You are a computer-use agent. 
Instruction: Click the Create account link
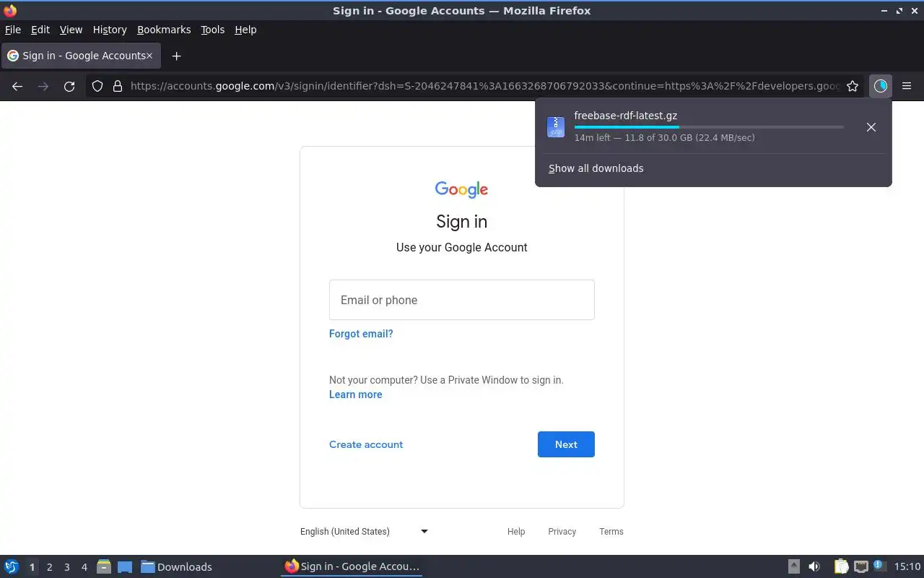[x=366, y=444]
